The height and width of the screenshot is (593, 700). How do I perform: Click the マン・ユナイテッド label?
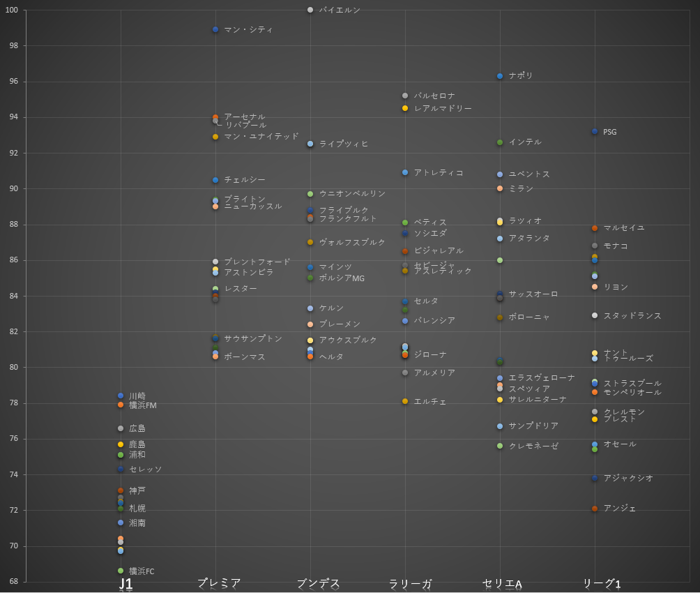click(x=261, y=136)
